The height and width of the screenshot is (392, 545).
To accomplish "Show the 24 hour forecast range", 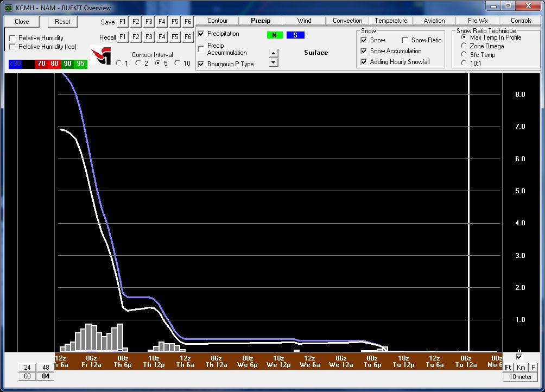I will (27, 368).
